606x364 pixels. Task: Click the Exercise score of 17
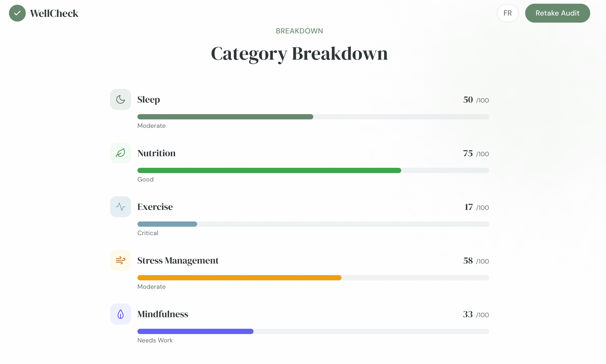point(469,207)
